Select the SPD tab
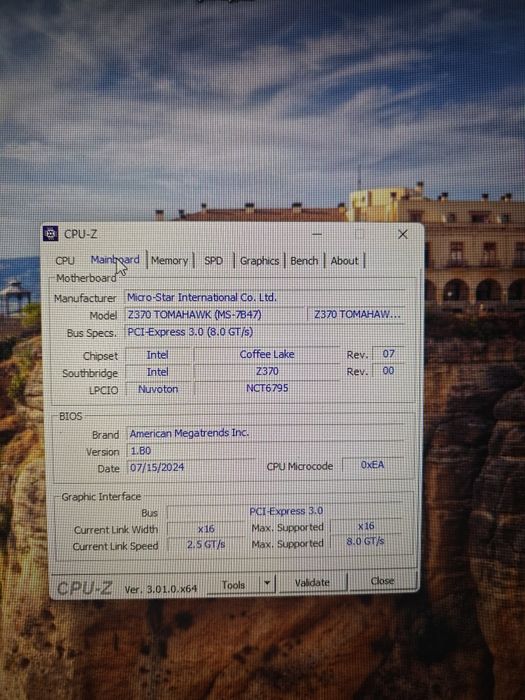The image size is (525, 700). (213, 260)
